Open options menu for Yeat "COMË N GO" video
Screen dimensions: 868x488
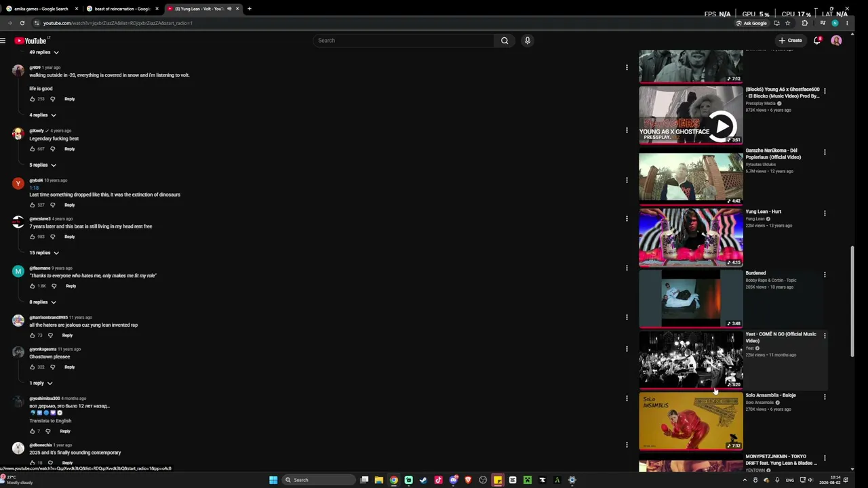tap(825, 335)
